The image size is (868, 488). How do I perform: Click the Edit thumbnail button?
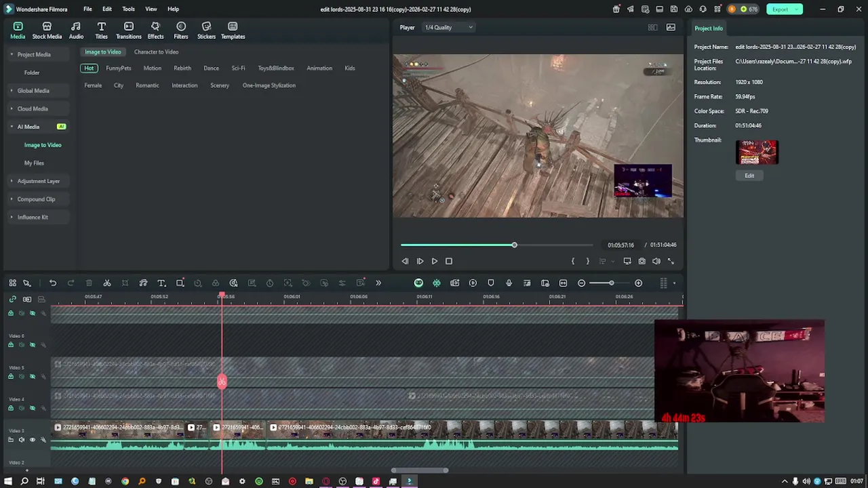click(749, 176)
